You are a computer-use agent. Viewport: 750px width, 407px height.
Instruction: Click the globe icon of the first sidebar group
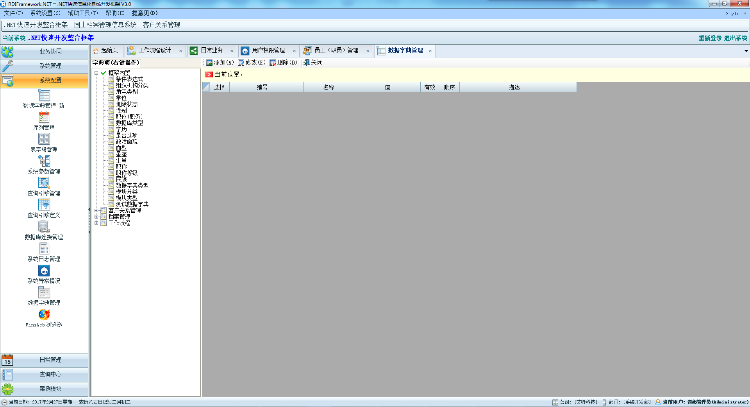(7, 52)
